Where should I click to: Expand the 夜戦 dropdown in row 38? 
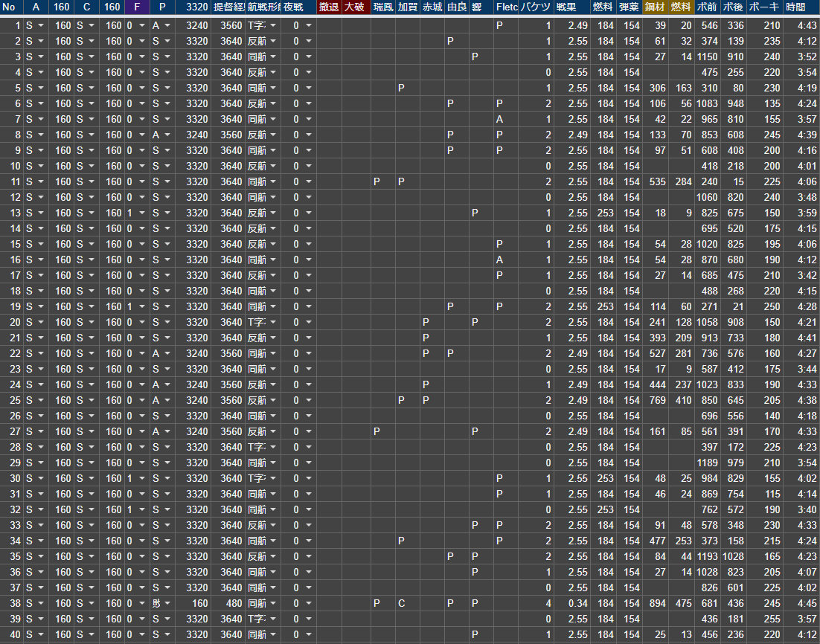tap(309, 604)
